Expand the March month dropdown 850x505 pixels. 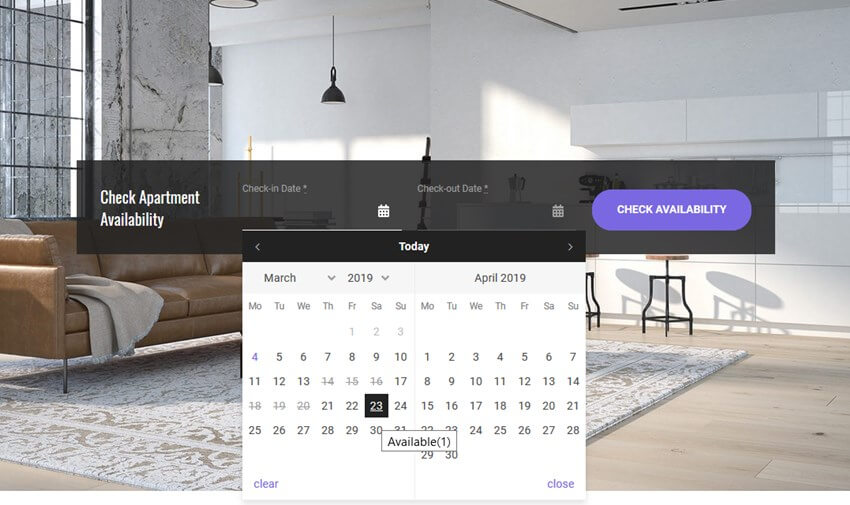tap(299, 278)
